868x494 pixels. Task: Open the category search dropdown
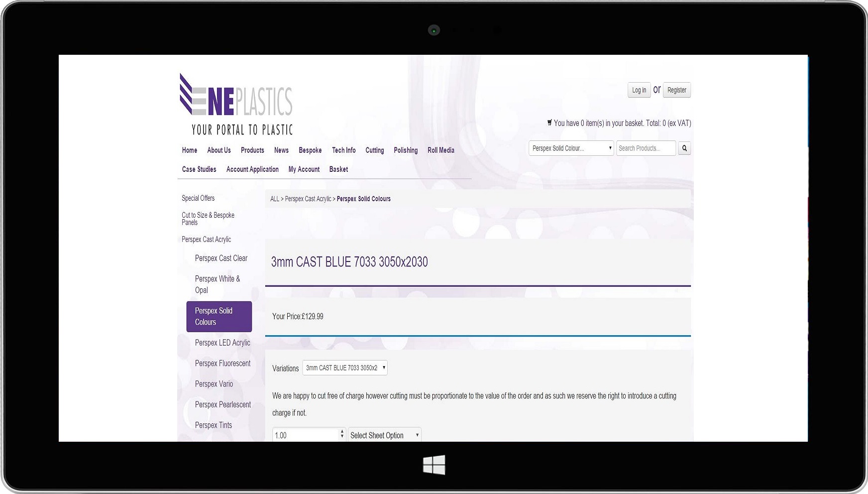pyautogui.click(x=571, y=148)
